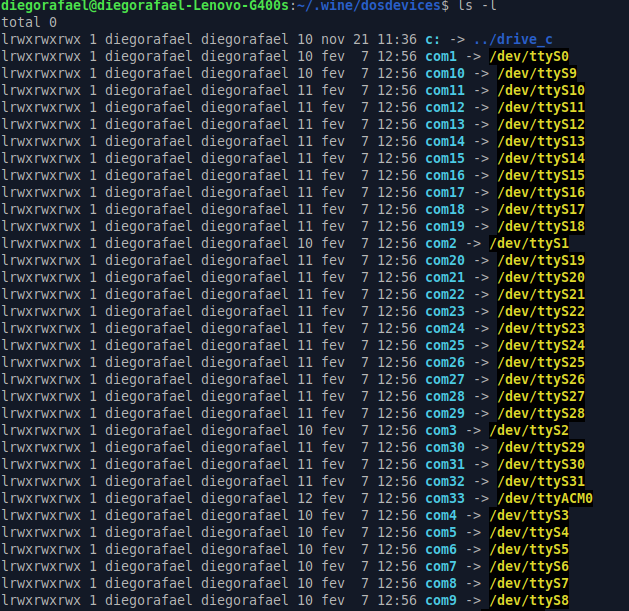
Task: Click the 'com1' symlink name
Action: click(441, 56)
